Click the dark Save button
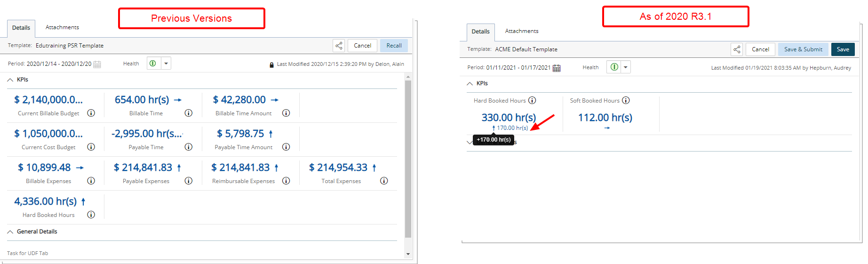The image size is (868, 264). (843, 49)
